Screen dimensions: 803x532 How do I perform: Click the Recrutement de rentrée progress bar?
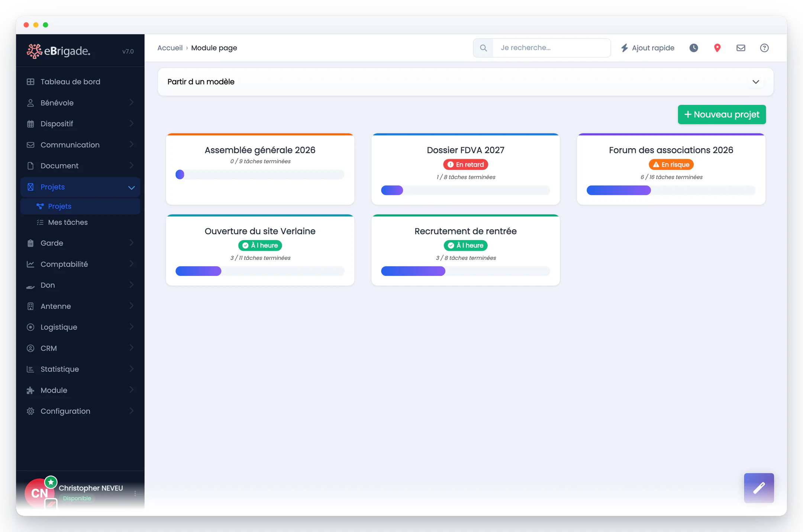465,271
